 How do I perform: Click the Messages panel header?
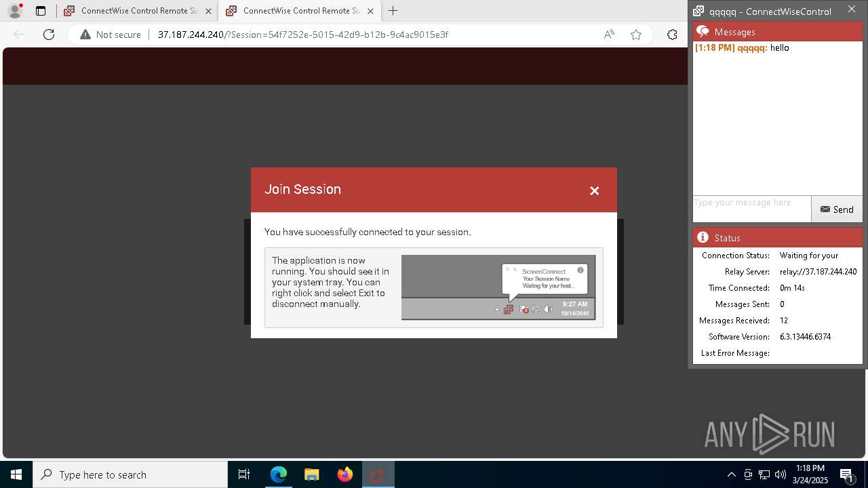(778, 31)
